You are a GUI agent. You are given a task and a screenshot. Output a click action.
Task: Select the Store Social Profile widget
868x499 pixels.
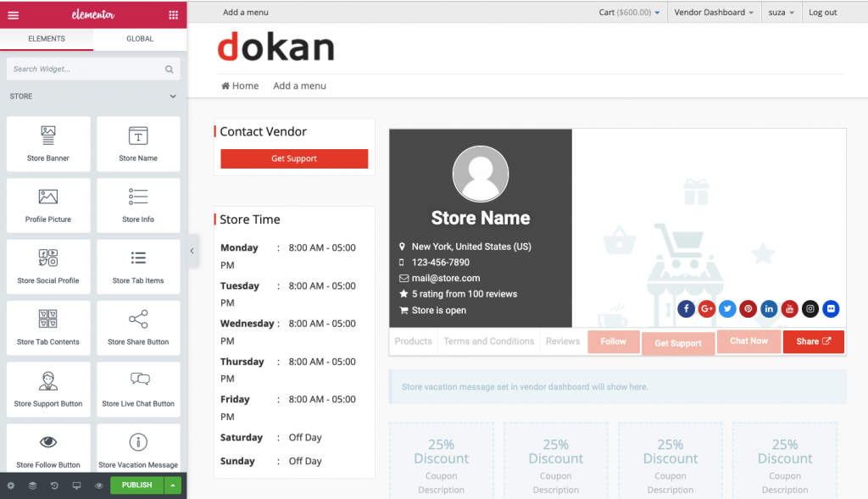48,267
